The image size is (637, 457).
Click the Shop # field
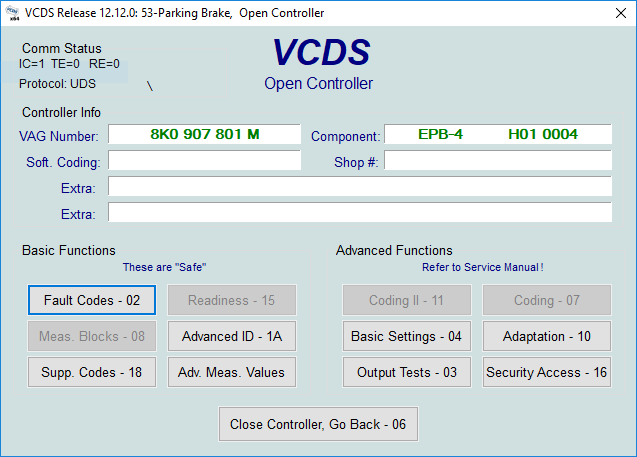[498, 160]
